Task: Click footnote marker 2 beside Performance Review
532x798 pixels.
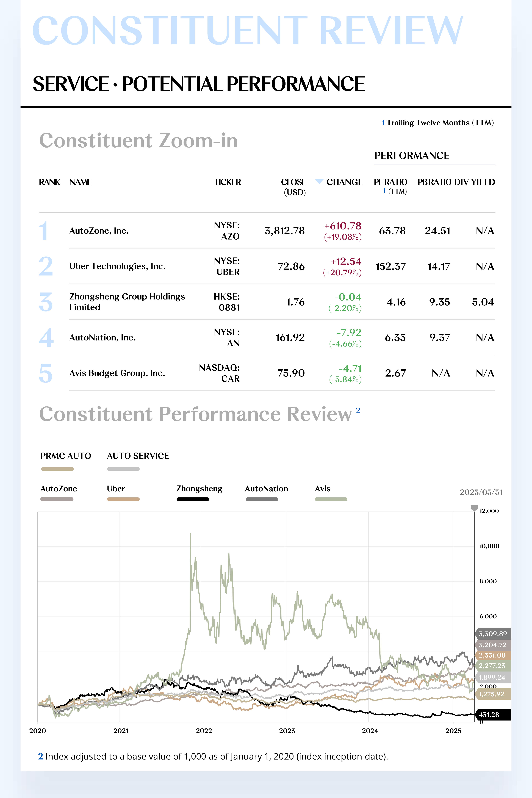Action: [358, 411]
